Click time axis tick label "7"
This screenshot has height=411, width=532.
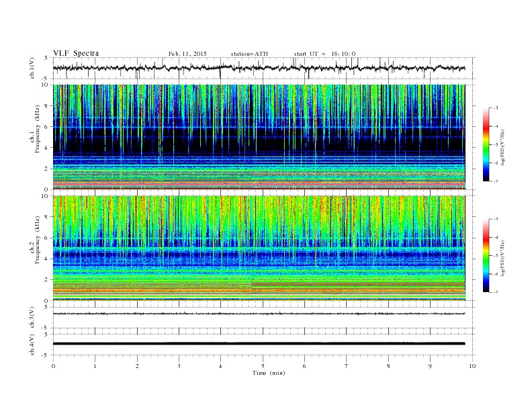coord(347,366)
